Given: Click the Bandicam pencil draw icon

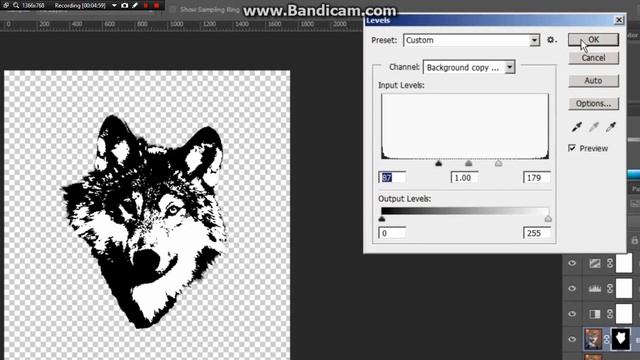Looking at the screenshot, I should pyautogui.click(x=135, y=5).
